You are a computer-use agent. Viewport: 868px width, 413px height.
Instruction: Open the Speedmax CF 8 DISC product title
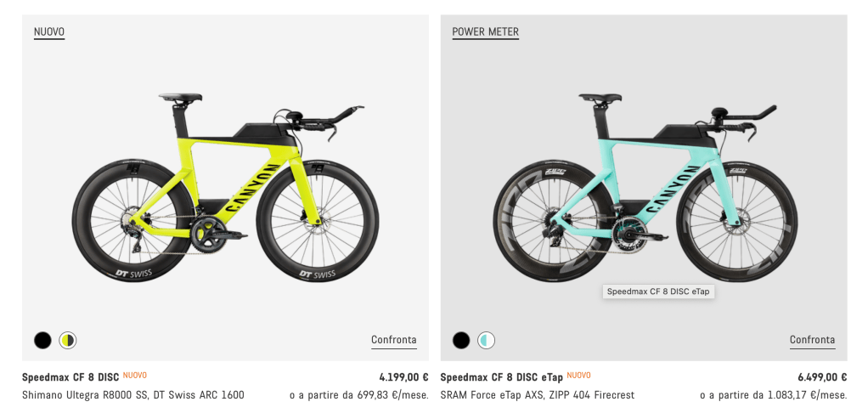70,377
